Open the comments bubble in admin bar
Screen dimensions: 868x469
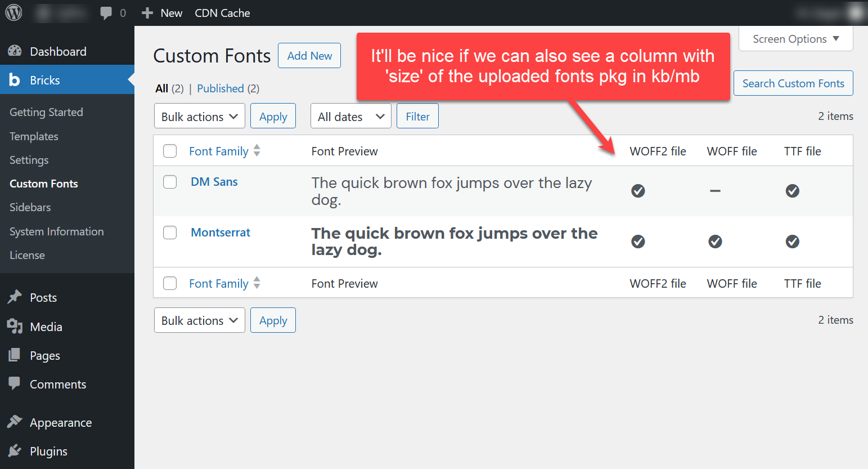(106, 13)
